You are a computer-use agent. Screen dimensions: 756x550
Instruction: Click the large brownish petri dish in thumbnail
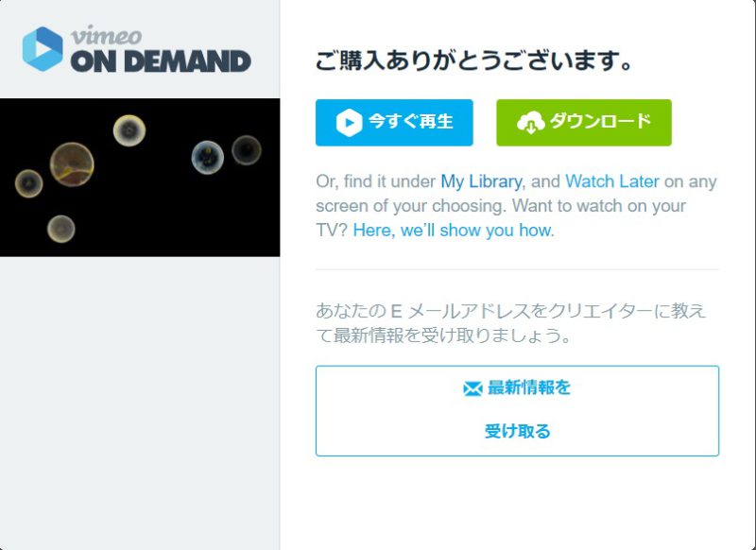coord(72,164)
